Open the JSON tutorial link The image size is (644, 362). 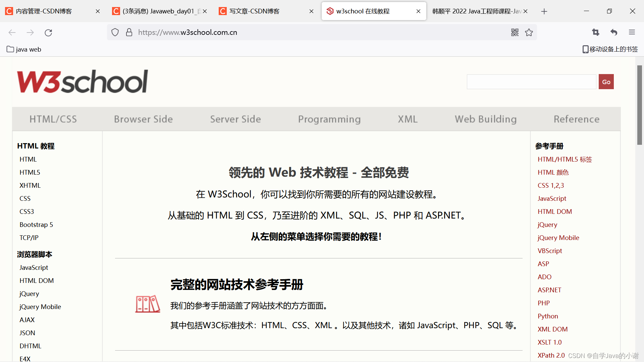(27, 333)
